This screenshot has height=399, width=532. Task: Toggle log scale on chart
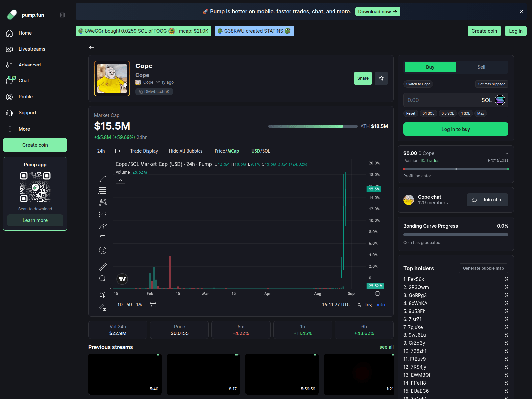pos(369,305)
